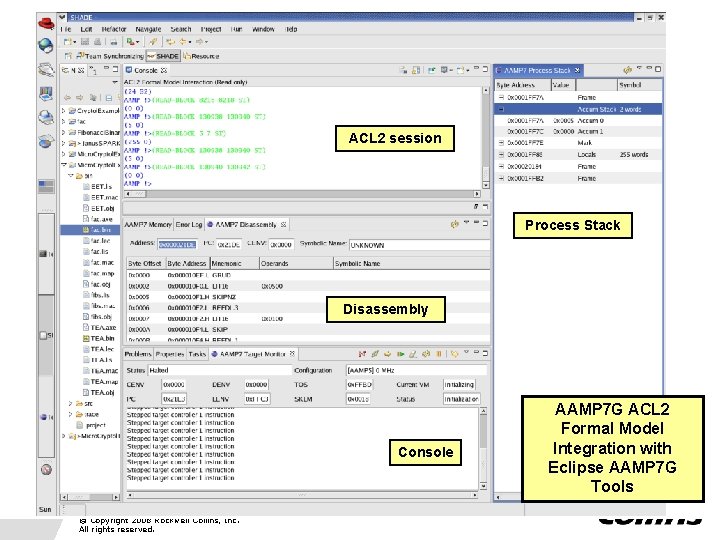The image size is (720, 540).
Task: Select TEA.obj file in Navigator
Action: coord(99,393)
